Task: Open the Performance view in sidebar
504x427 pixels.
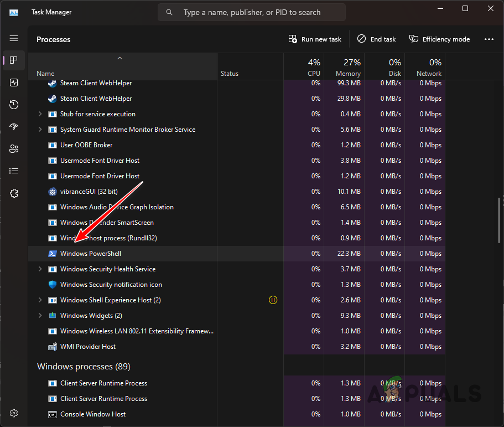Action: click(x=14, y=83)
